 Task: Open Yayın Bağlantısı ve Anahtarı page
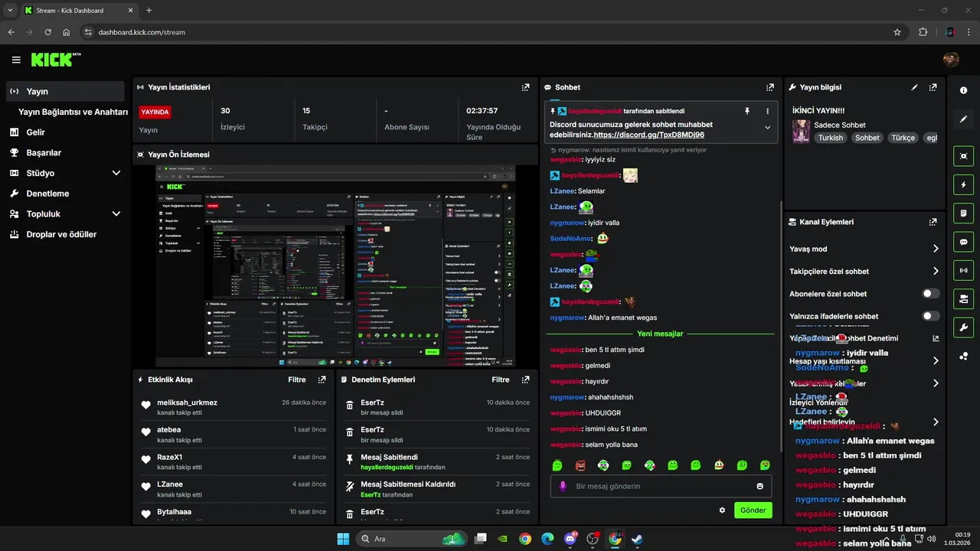point(73,112)
